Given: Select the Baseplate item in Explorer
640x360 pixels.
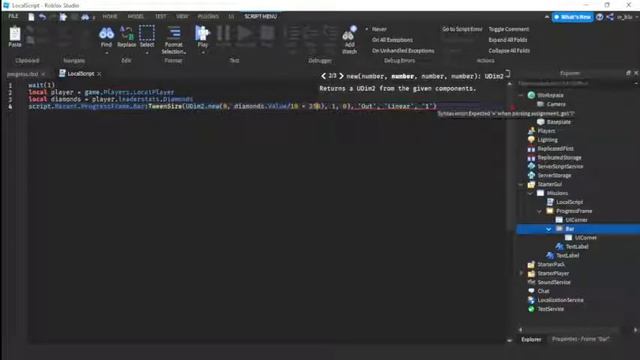Looking at the screenshot, I should [x=558, y=122].
